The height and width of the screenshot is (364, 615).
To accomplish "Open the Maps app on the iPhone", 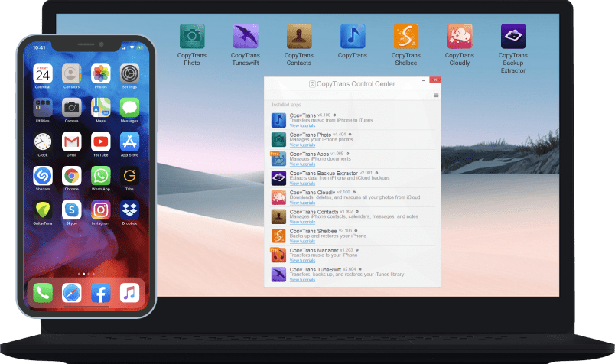I will [x=100, y=108].
